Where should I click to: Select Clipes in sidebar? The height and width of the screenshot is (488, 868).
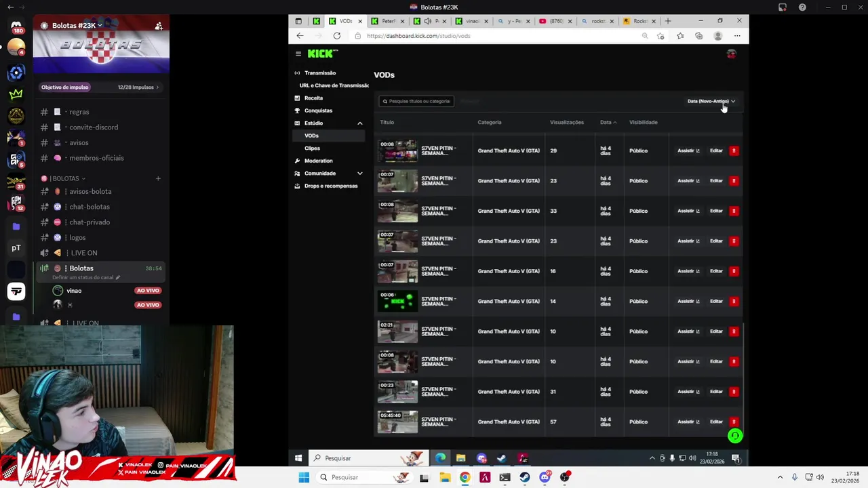pyautogui.click(x=312, y=148)
